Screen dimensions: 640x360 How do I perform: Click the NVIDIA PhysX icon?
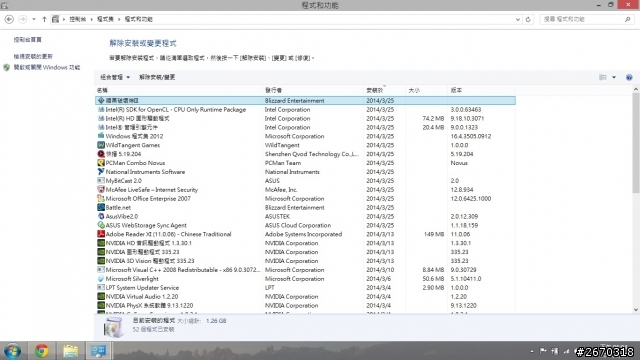(x=101, y=305)
